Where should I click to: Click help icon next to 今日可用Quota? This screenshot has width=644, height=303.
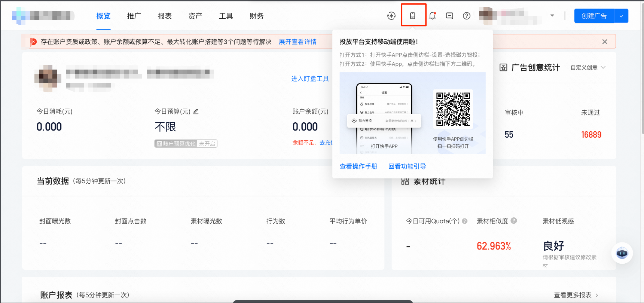(465, 221)
